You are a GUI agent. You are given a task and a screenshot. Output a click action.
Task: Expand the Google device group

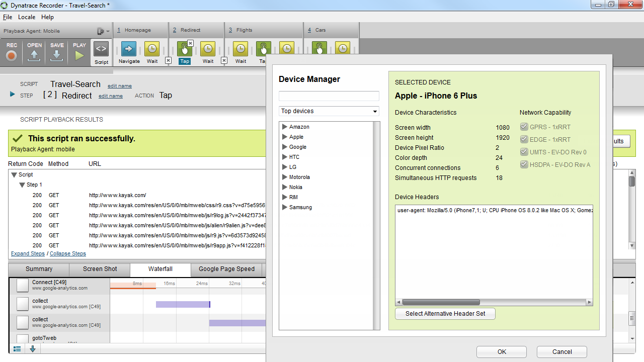[x=285, y=147]
